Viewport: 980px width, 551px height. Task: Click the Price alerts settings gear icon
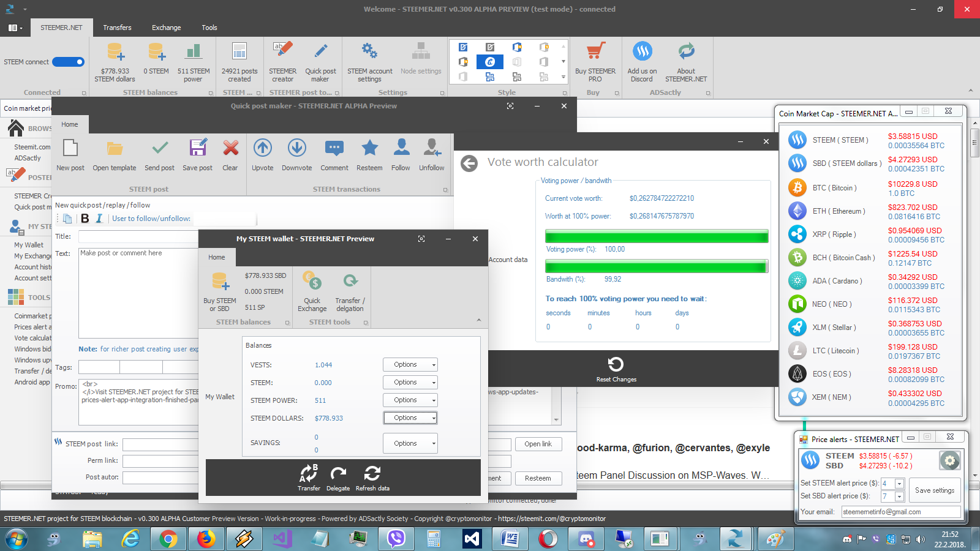pos(950,460)
